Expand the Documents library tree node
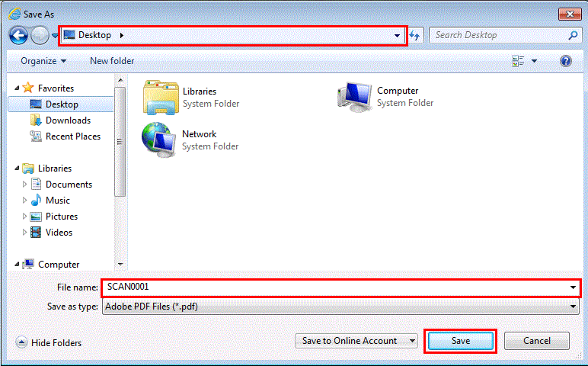This screenshot has width=588, height=366. pyautogui.click(x=25, y=185)
